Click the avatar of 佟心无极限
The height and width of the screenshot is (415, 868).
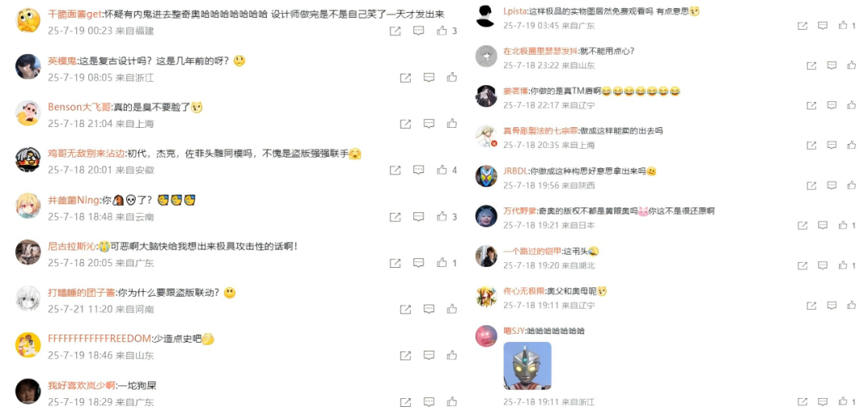click(486, 296)
